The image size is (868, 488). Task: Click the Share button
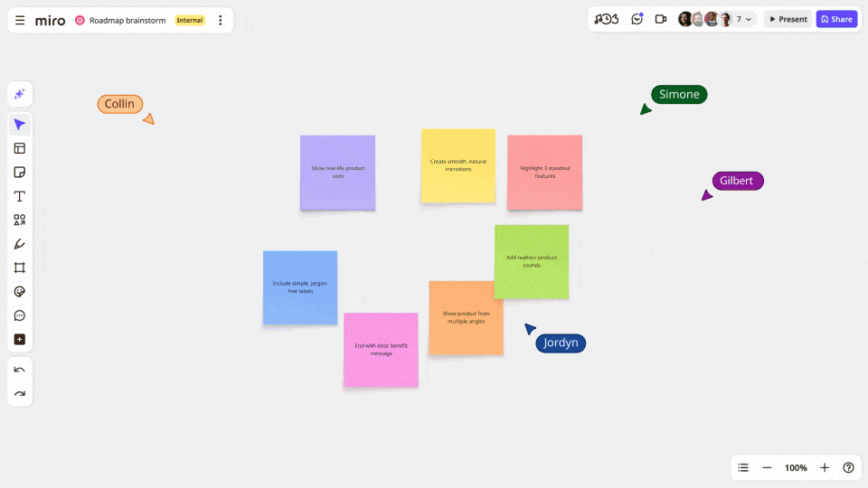point(836,19)
